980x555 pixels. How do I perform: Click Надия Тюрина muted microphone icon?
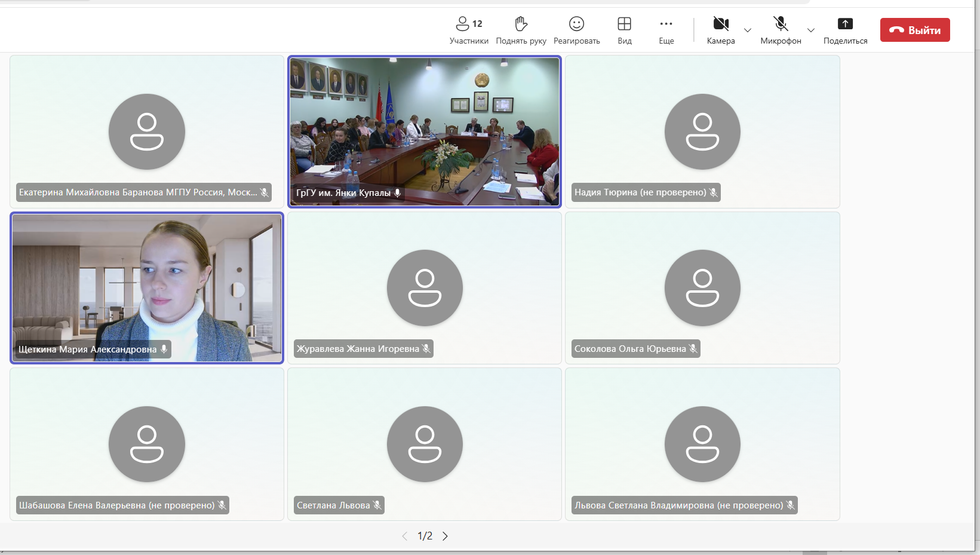713,192
